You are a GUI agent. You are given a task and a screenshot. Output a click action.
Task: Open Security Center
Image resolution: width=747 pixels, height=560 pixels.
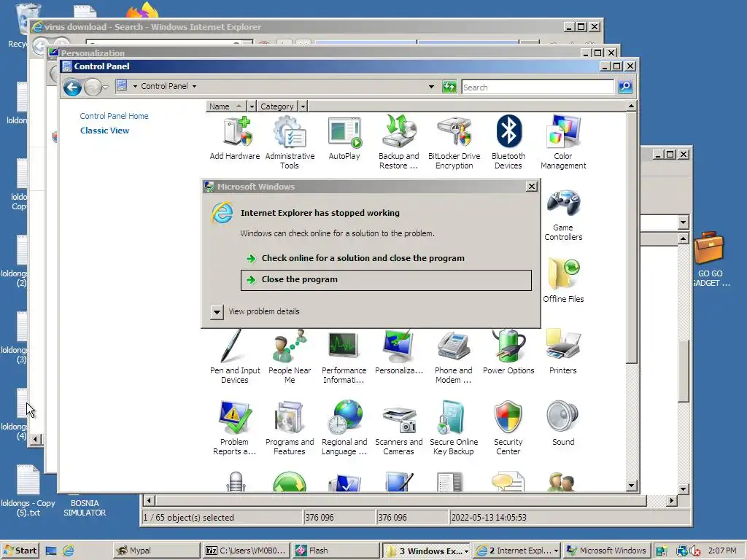pos(508,427)
